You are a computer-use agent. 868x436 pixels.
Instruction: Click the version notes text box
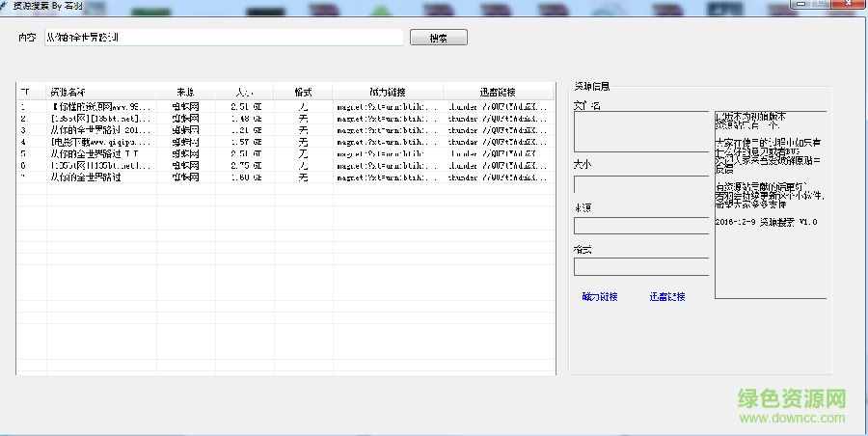[x=771, y=205]
